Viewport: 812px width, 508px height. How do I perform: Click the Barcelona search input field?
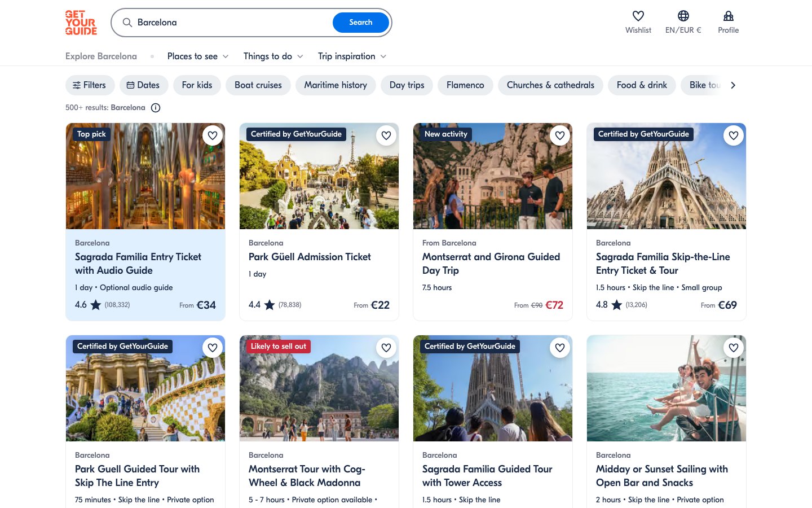(231, 23)
